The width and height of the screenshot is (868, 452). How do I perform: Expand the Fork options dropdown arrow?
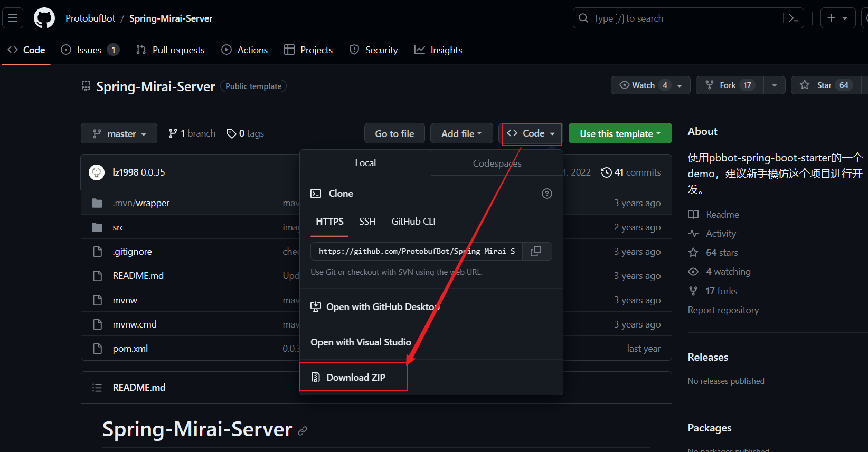775,85
